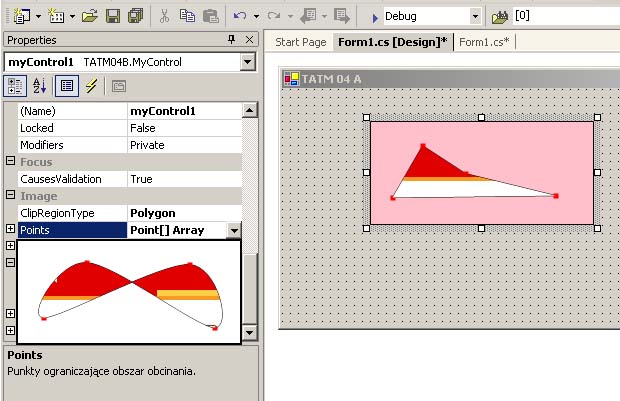Click the Find in Files binoculars icon
Viewport: 620px width, 401px height.
(x=500, y=17)
